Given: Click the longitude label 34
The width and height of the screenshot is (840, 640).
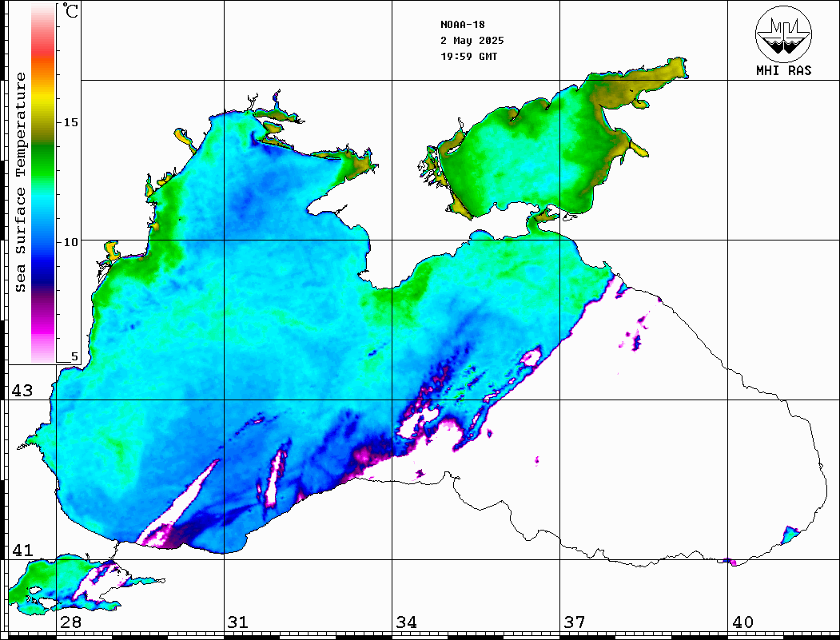Looking at the screenshot, I should [x=406, y=622].
